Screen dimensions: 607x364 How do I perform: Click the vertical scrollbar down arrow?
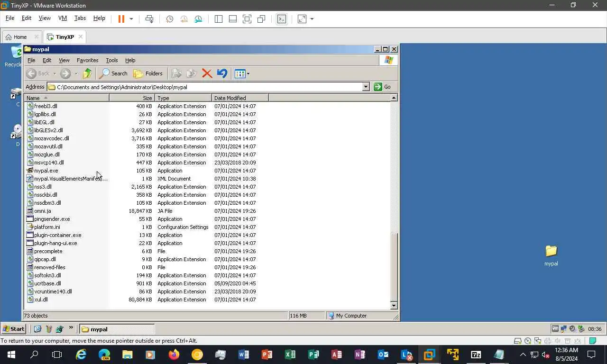pyautogui.click(x=394, y=306)
